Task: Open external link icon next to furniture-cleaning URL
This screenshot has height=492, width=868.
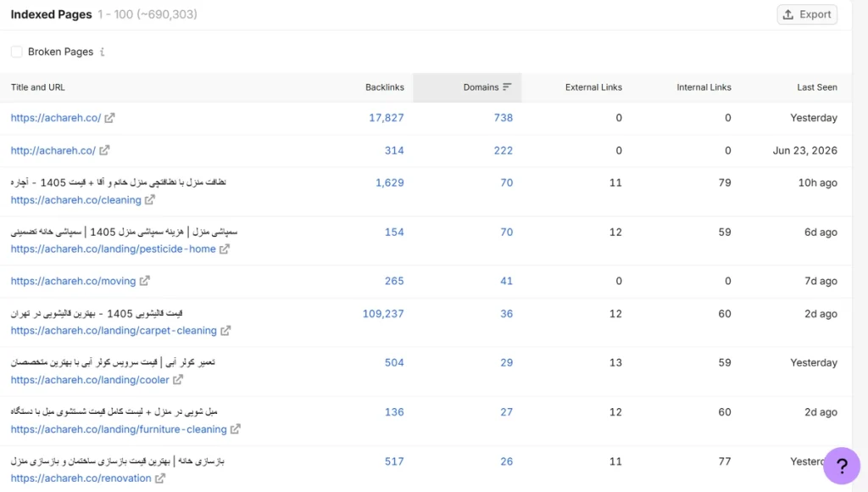Action: click(x=236, y=429)
